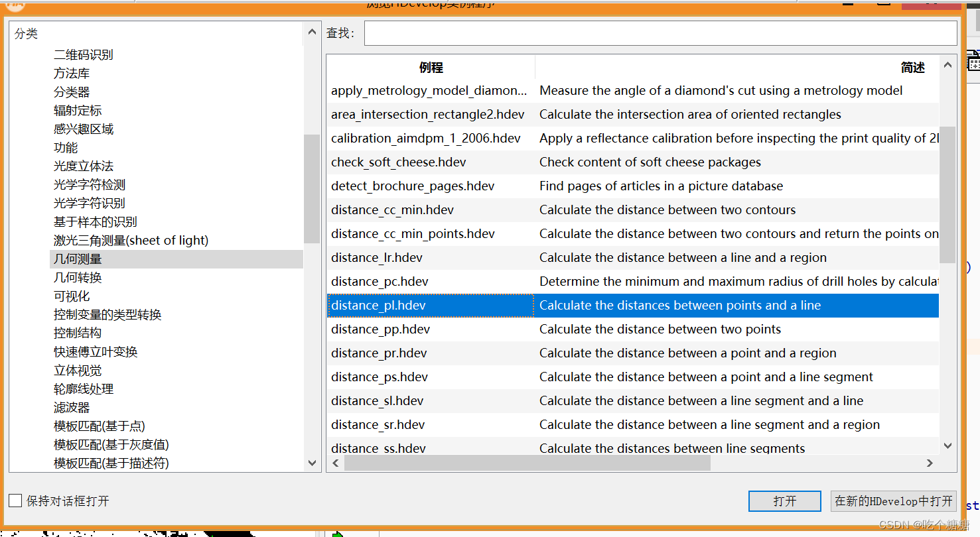The width and height of the screenshot is (980, 537).
Task: Select the 模板匹配(基于灰度值) category
Action: (x=111, y=445)
